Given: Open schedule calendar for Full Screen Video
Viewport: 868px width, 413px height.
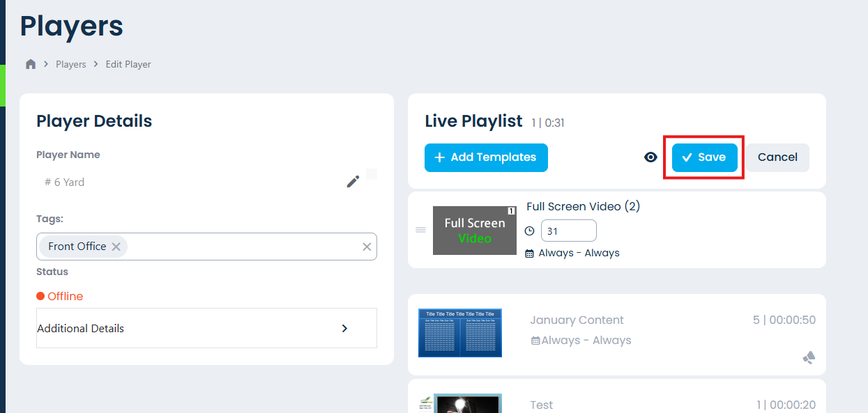Looking at the screenshot, I should click(530, 254).
